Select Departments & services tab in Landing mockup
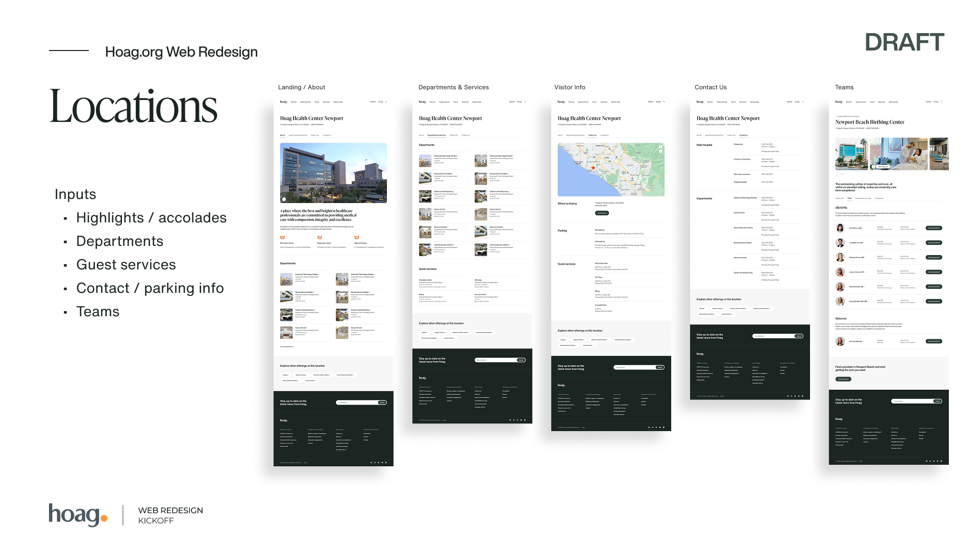 pos(298,135)
